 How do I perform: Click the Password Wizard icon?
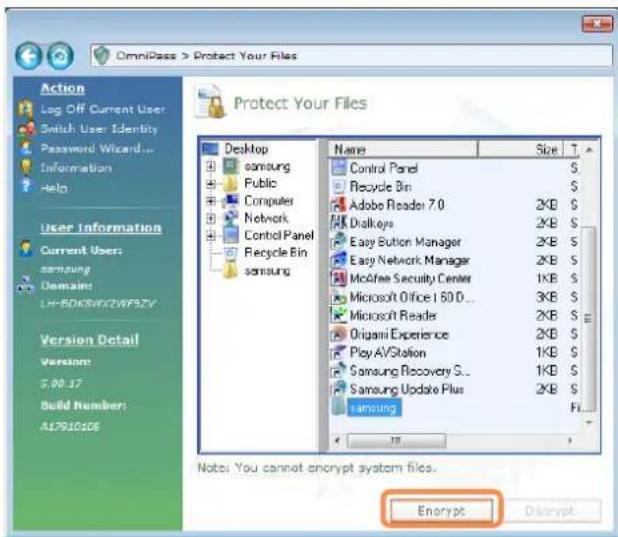26,149
